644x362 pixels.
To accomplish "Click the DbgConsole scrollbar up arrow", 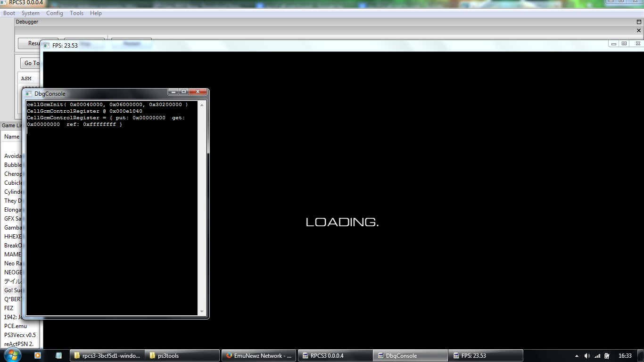I will (x=202, y=105).
